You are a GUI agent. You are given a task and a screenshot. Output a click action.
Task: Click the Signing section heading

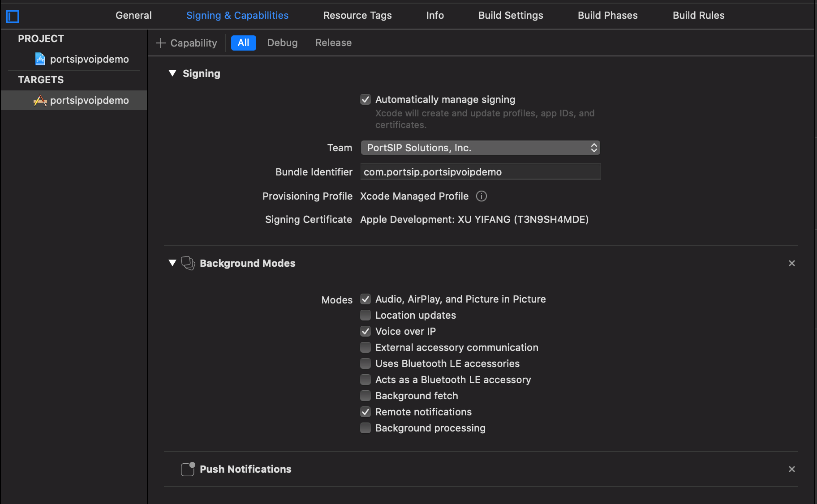202,73
